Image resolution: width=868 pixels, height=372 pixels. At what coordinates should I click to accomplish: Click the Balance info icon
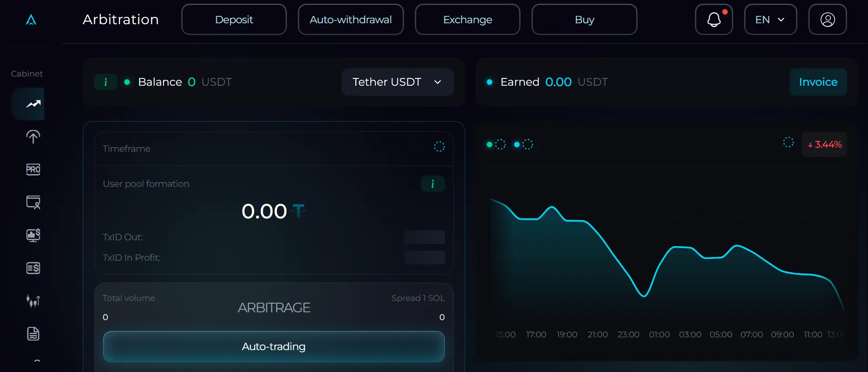[106, 82]
